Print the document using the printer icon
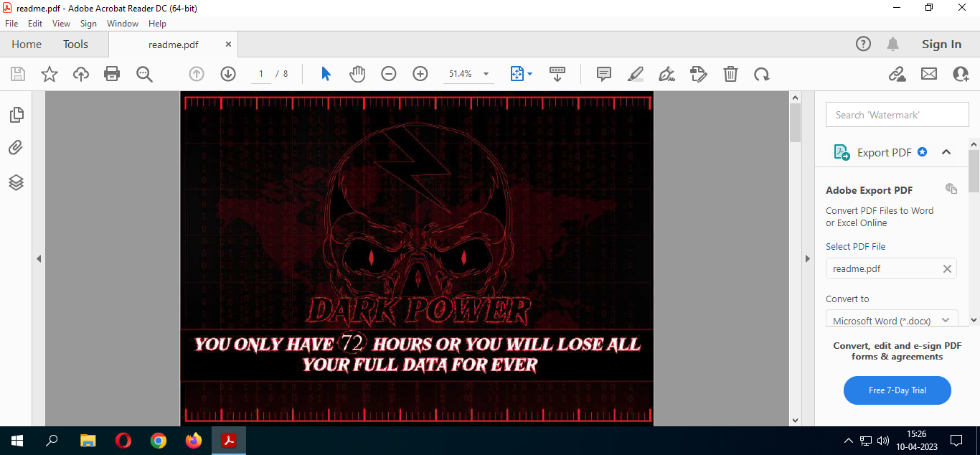This screenshot has width=980, height=455. (112, 74)
